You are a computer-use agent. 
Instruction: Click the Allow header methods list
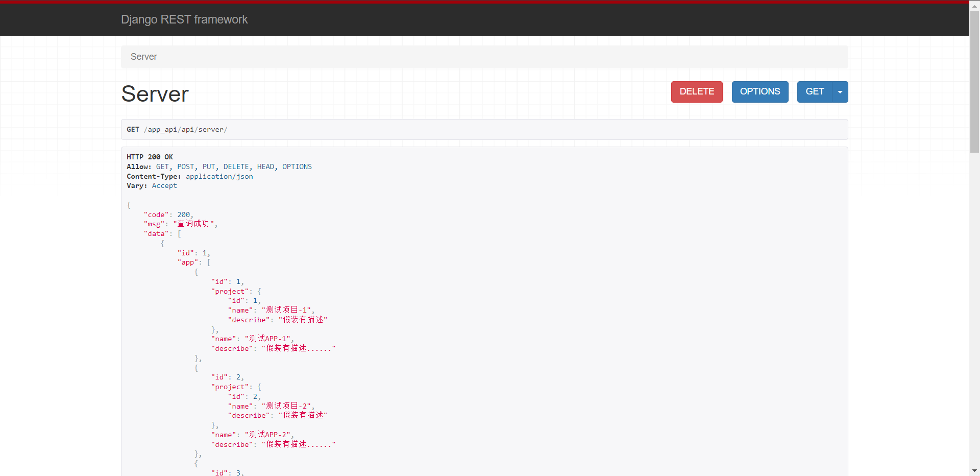point(234,166)
